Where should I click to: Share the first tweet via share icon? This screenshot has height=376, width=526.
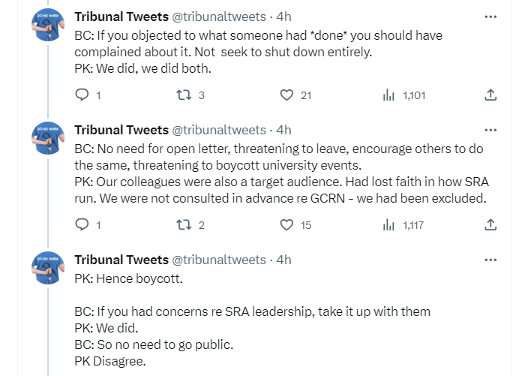click(x=490, y=95)
